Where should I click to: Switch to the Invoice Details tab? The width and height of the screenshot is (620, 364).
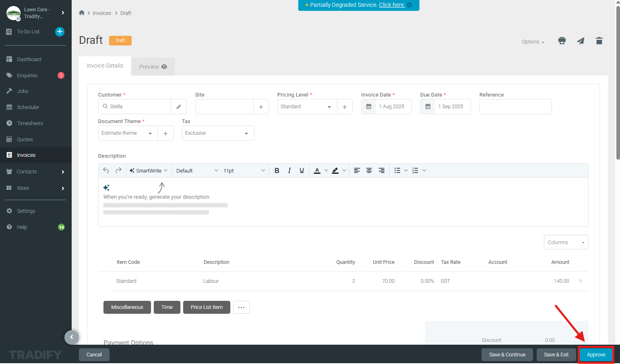[x=105, y=66]
